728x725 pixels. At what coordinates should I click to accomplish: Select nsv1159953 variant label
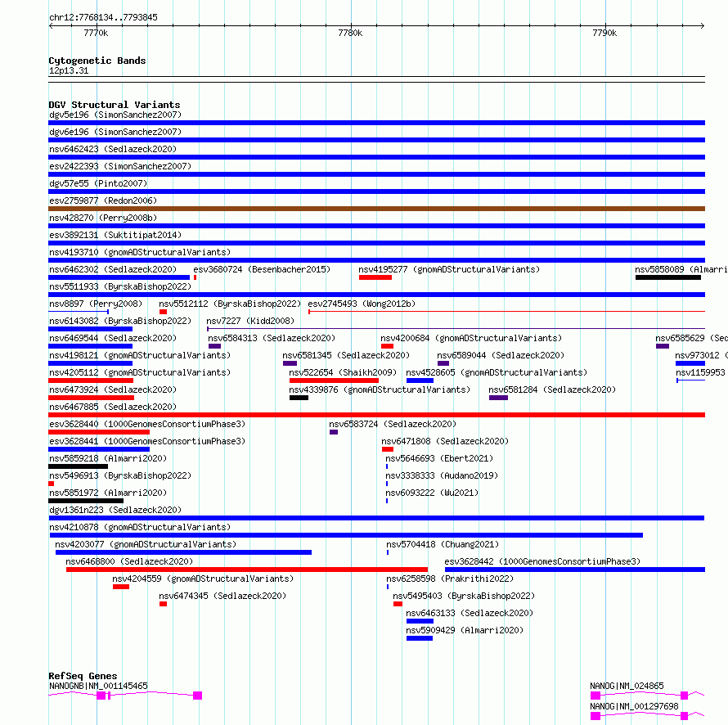click(700, 372)
